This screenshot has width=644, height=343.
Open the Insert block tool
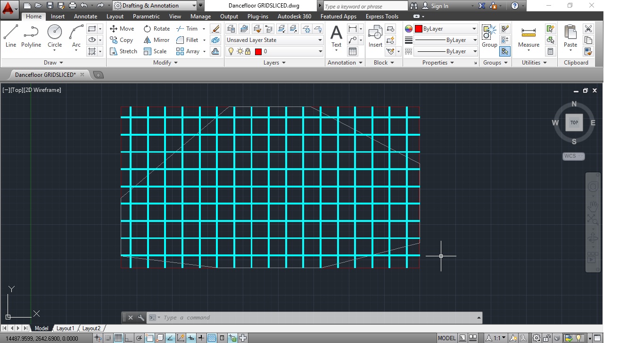tap(375, 36)
